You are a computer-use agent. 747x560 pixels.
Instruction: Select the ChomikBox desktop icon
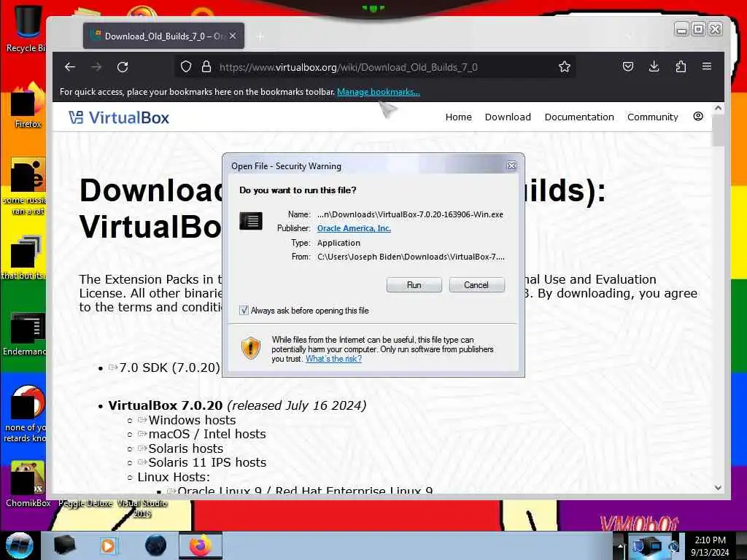coord(28,484)
